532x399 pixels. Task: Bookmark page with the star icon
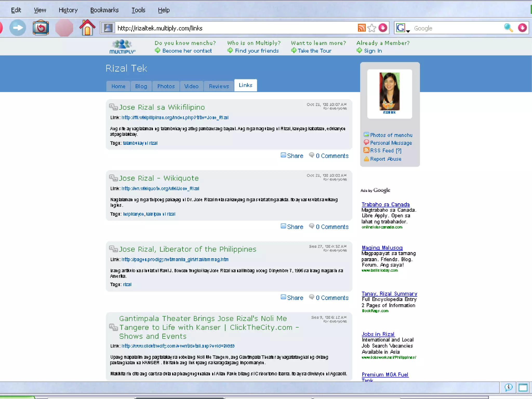(372, 28)
